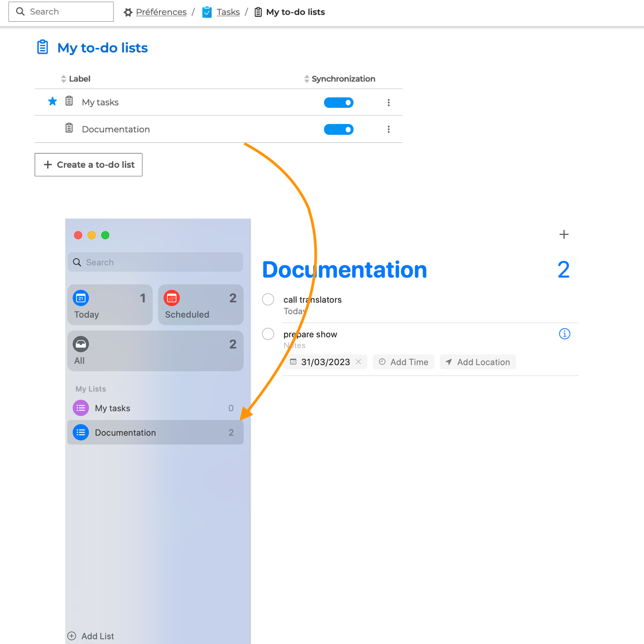Click the plus icon to add reminder
Screen dimensions: 644x644
(564, 234)
